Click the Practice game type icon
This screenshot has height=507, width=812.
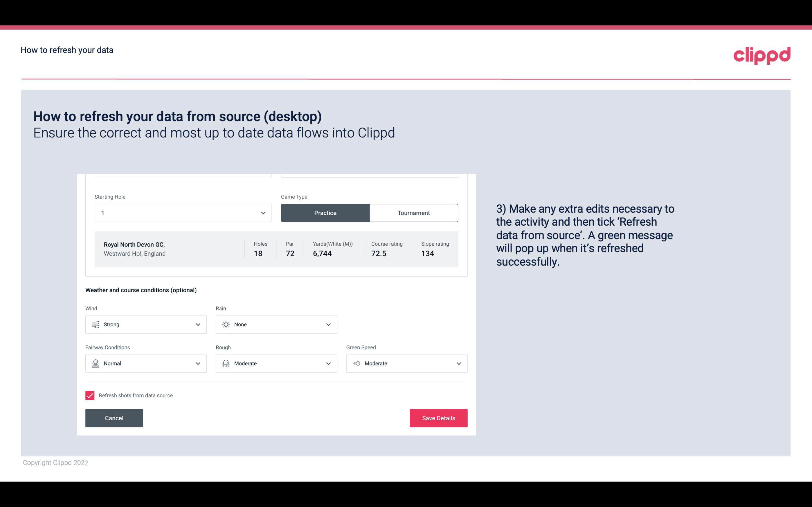click(325, 213)
